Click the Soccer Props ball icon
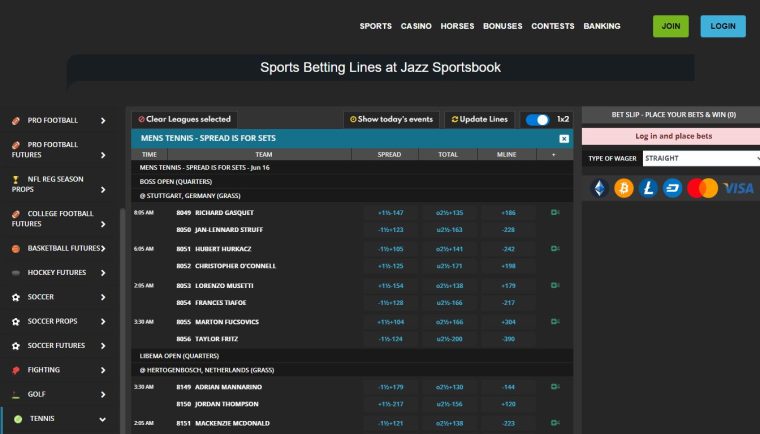760x434 pixels. pyautogui.click(x=16, y=321)
